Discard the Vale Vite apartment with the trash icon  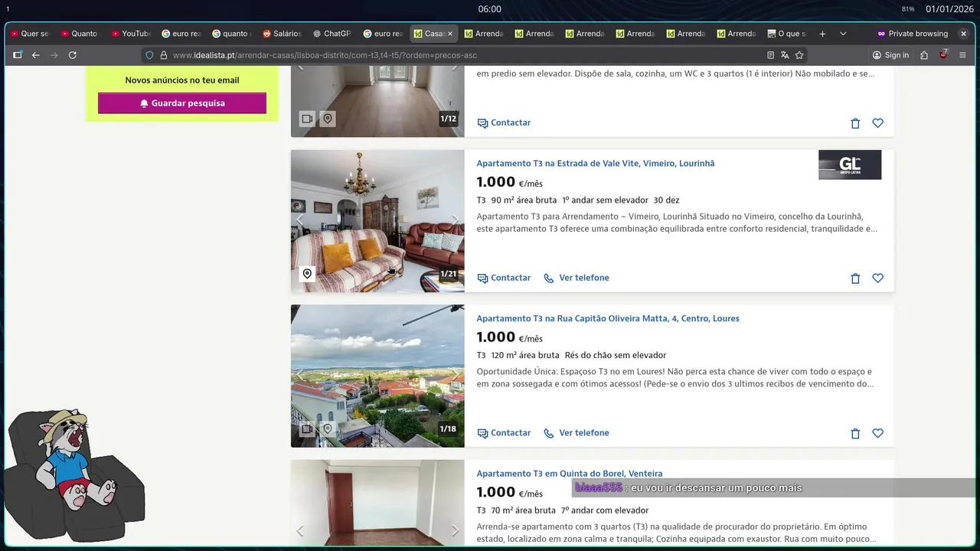click(x=855, y=279)
